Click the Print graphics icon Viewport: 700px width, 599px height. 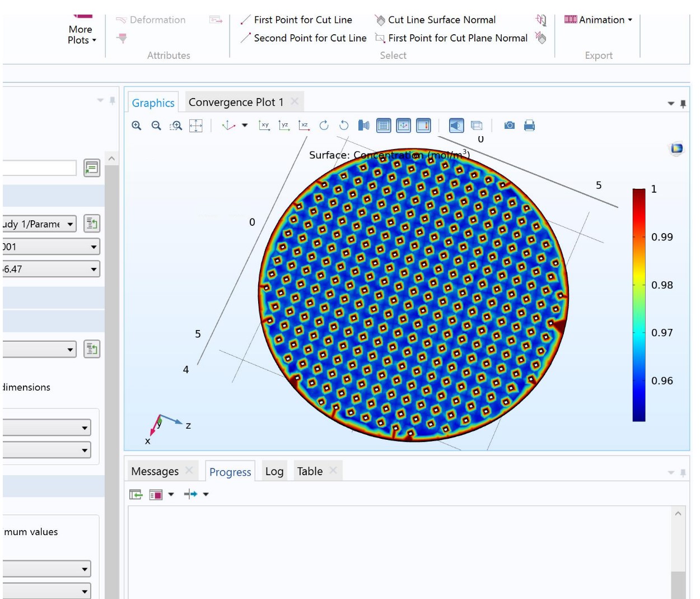coord(529,126)
